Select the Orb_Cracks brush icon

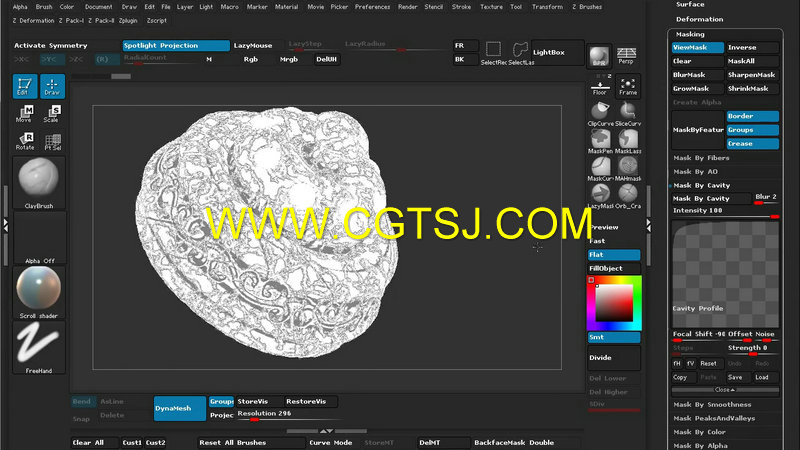click(628, 197)
